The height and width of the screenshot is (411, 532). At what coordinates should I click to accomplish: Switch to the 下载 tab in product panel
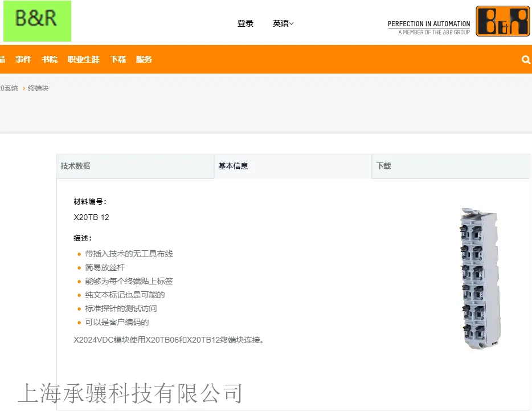coord(451,166)
